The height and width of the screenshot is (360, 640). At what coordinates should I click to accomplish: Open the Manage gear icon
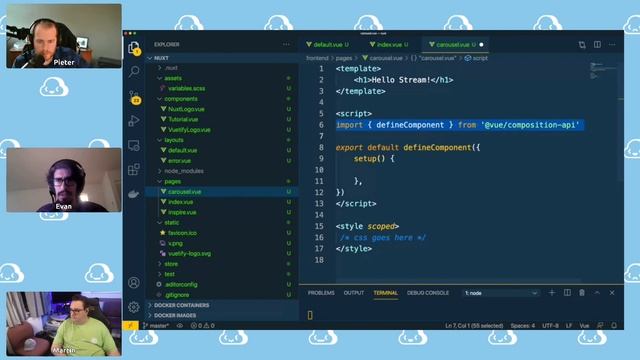[x=134, y=307]
